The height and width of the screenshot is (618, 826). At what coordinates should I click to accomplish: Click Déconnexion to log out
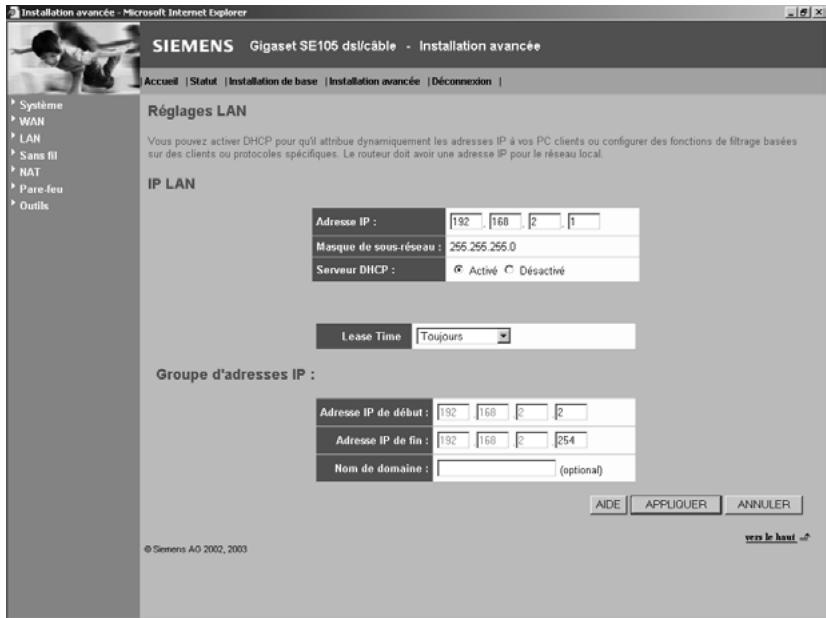pos(461,82)
